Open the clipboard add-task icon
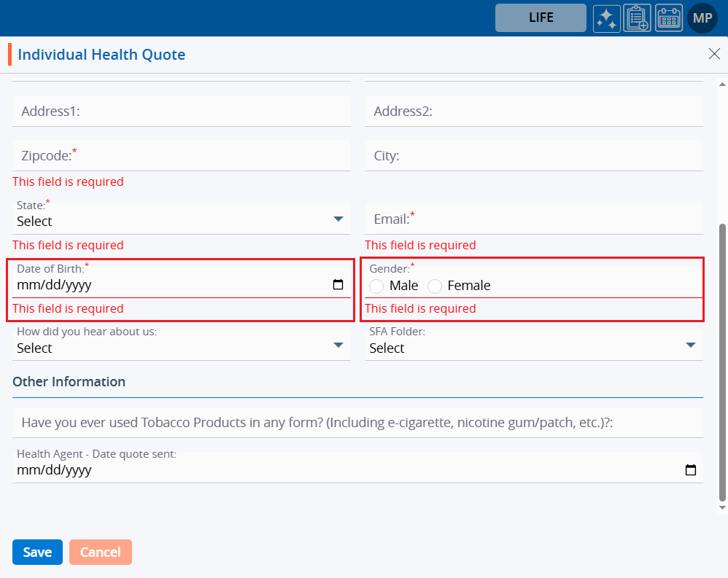Viewport: 728px width, 578px height. (637, 18)
